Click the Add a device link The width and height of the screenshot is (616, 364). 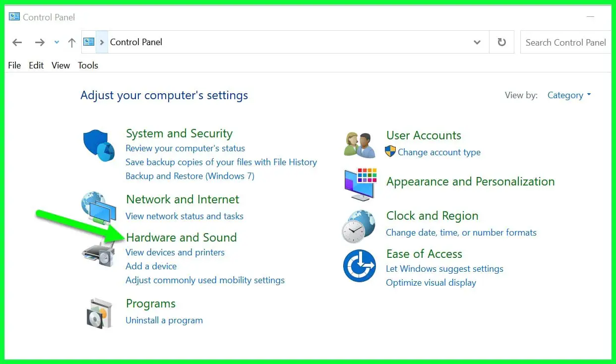tap(151, 266)
